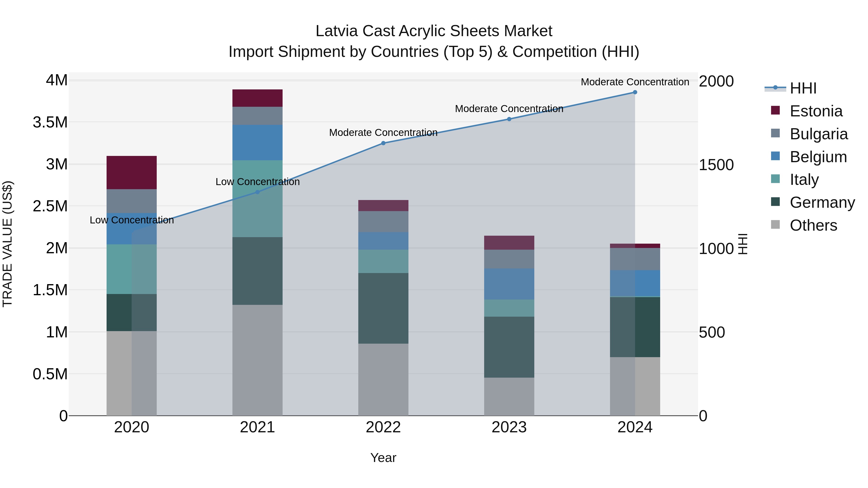Image resolution: width=868 pixels, height=488 pixels.
Task: Toggle Belgium series in legend
Action: click(x=809, y=157)
